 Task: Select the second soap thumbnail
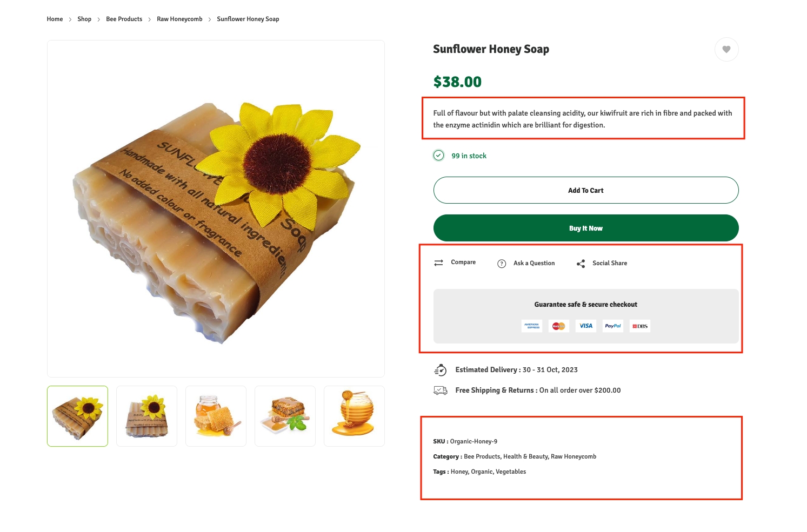[x=146, y=416]
